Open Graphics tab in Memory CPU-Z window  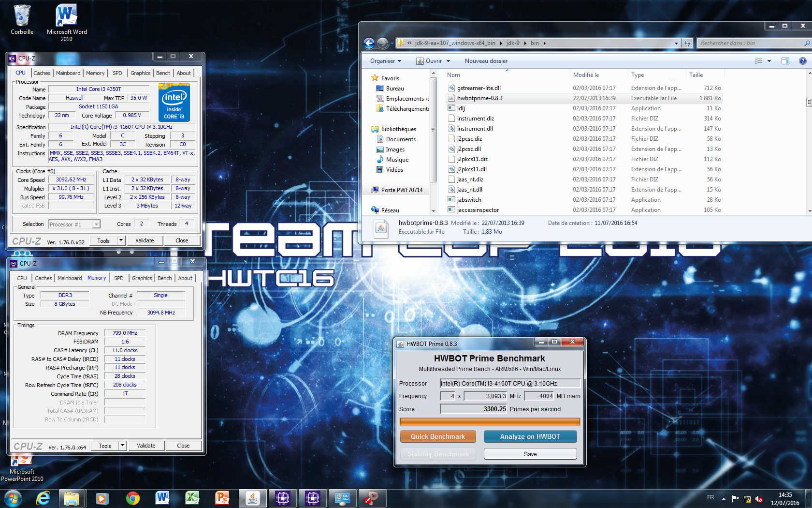142,278
